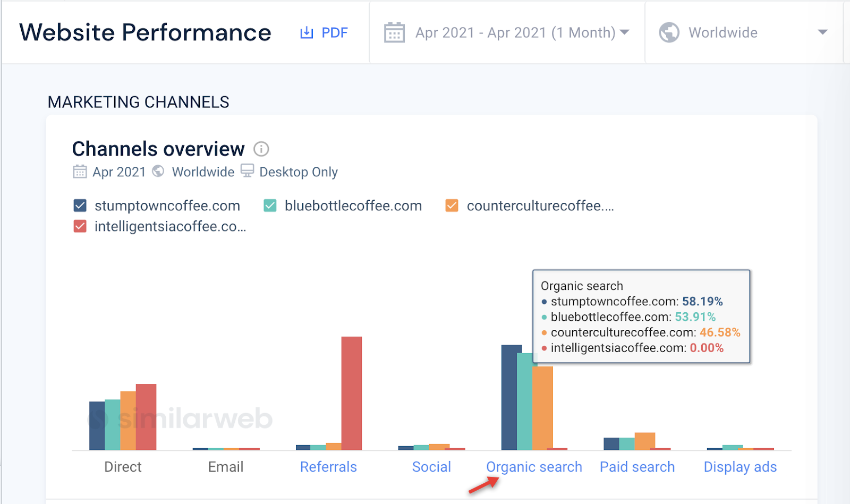Open the Organic search channel link
This screenshot has width=850, height=504.
click(534, 467)
